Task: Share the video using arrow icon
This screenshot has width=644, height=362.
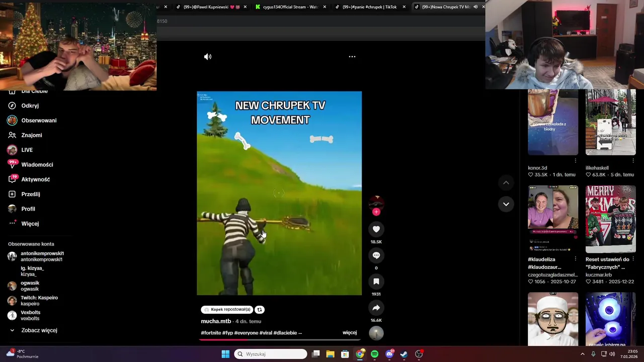Action: [376, 308]
